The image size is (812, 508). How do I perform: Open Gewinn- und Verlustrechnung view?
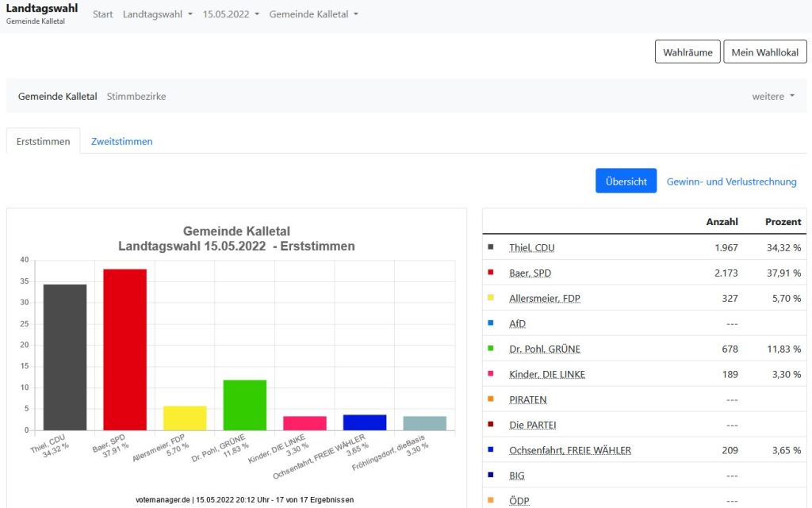tap(731, 181)
